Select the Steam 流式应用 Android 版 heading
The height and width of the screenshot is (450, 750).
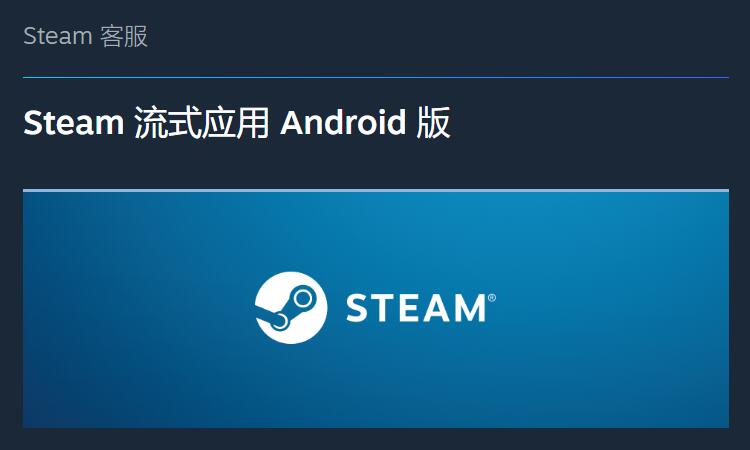[237, 123]
